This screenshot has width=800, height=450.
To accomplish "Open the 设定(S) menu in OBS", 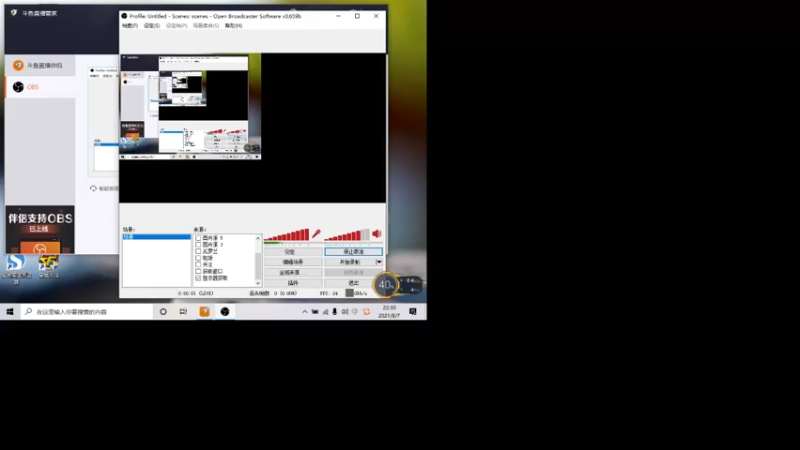I will [152, 26].
